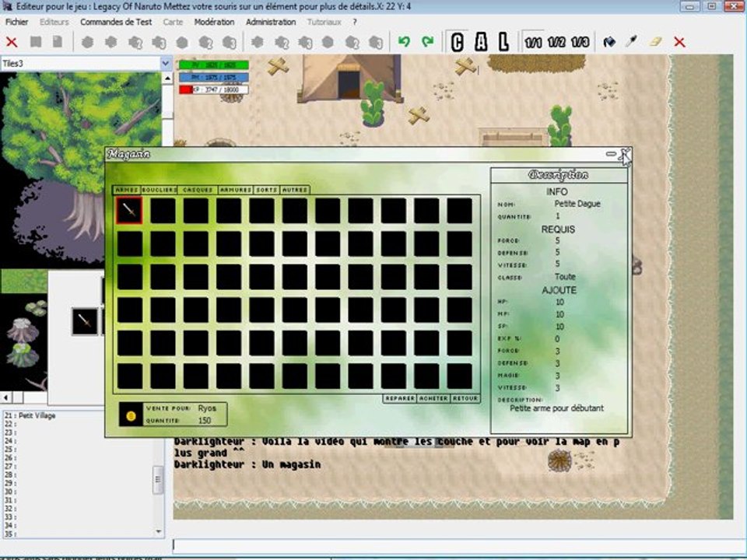Open the Tiles3 tileset dropdown
This screenshot has height=560, width=747.
click(x=165, y=63)
